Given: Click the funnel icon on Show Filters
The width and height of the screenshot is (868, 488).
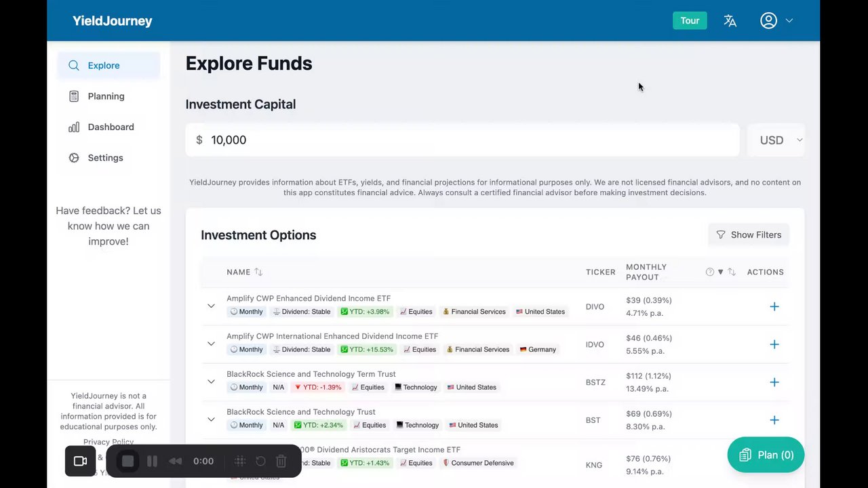Looking at the screenshot, I should (721, 235).
